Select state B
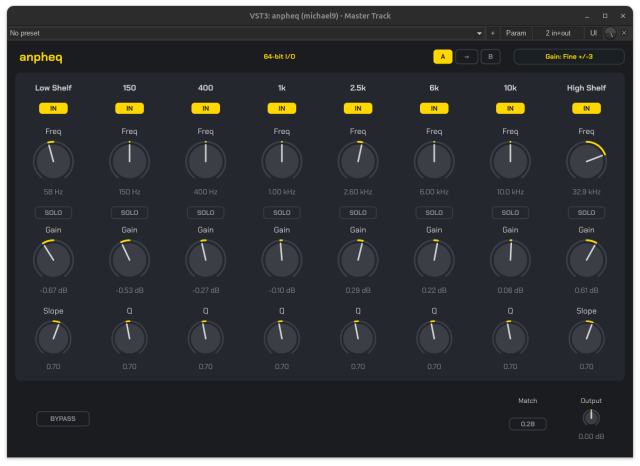The image size is (640, 466). click(x=491, y=57)
